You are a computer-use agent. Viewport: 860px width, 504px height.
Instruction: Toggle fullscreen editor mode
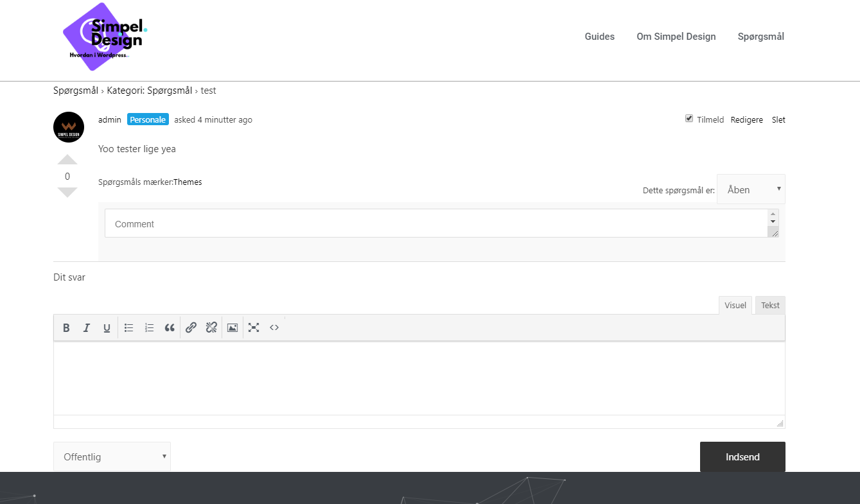click(x=254, y=327)
